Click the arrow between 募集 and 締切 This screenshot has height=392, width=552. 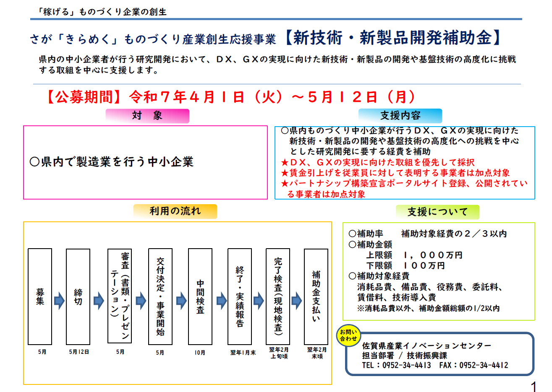pyautogui.click(x=59, y=300)
